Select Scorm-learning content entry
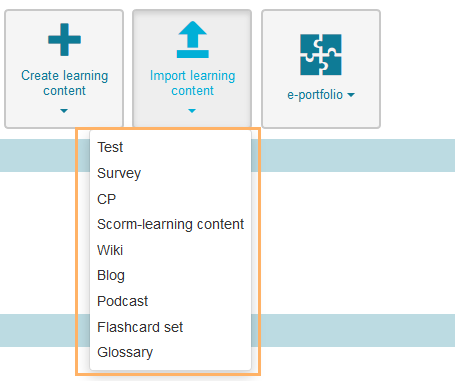The height and width of the screenshot is (381, 455). (170, 224)
